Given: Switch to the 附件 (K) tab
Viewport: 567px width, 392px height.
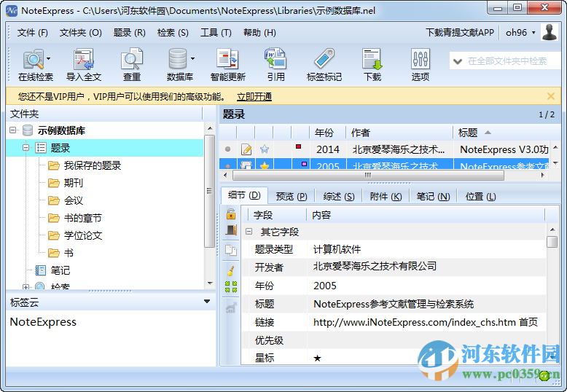Looking at the screenshot, I should coord(386,196).
